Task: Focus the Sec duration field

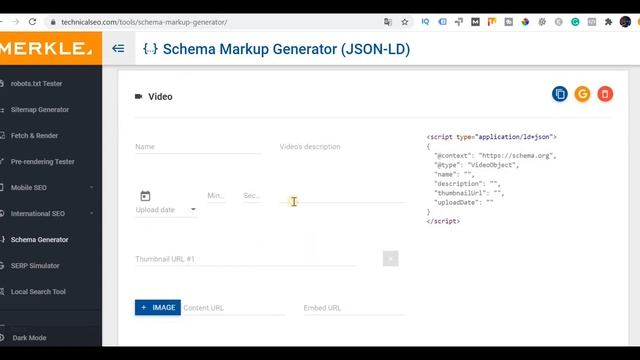Action: pos(252,196)
